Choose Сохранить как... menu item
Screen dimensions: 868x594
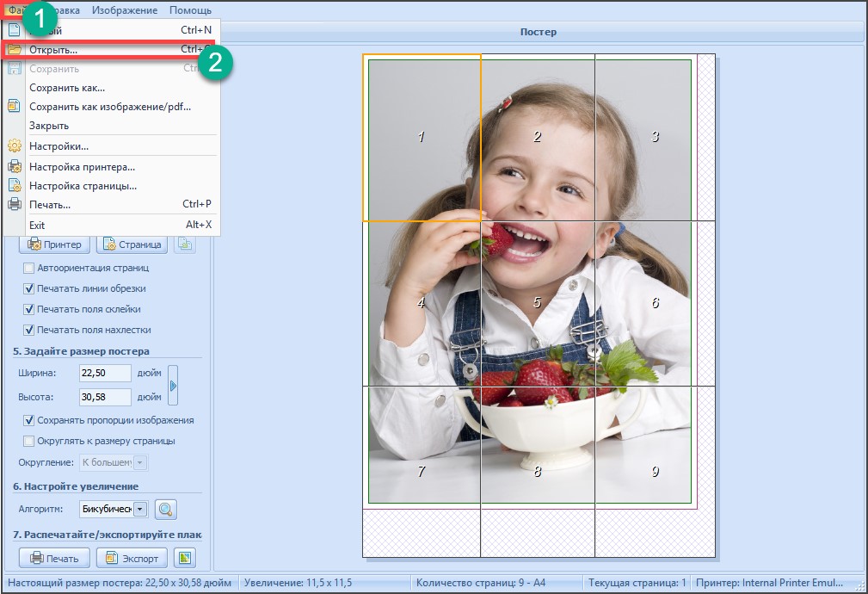[67, 88]
